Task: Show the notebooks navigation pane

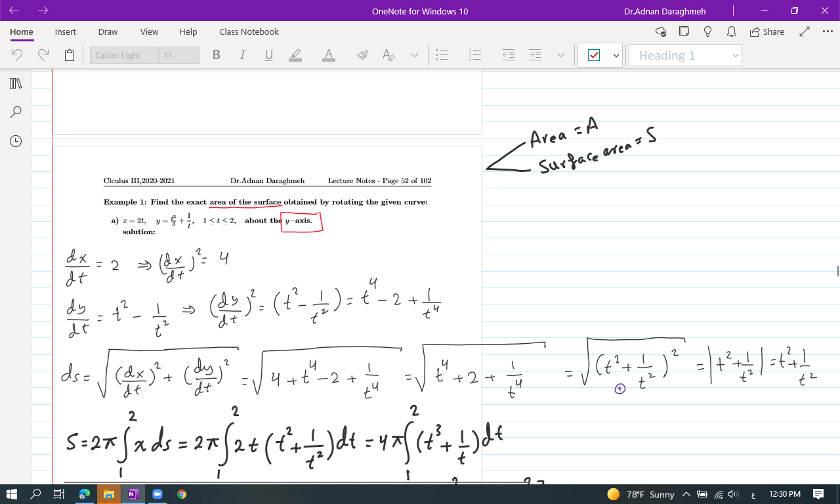Action: click(x=16, y=83)
